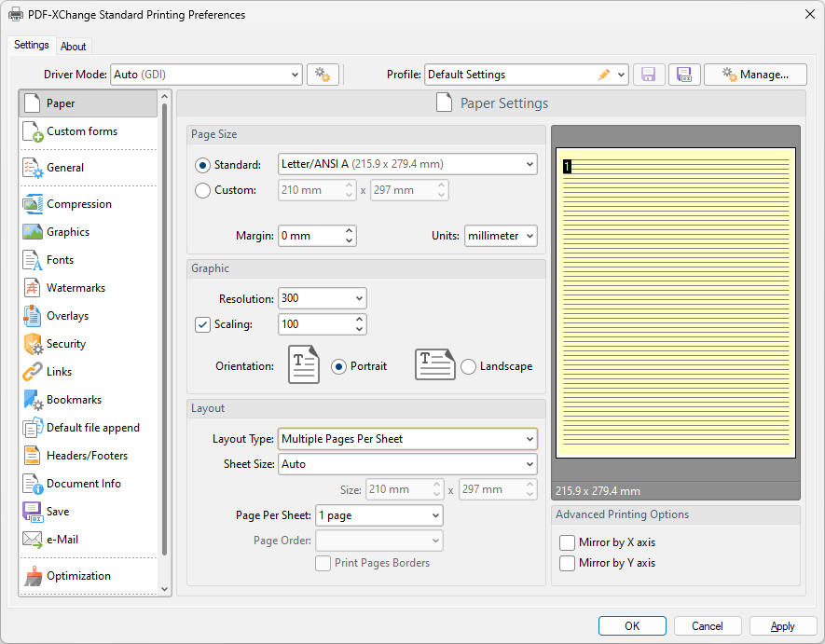
Task: Open General settings icon in sidebar
Action: 33,168
